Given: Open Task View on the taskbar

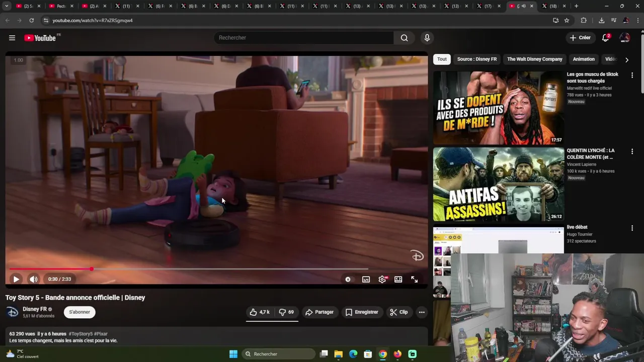Looking at the screenshot, I should pyautogui.click(x=324, y=354).
